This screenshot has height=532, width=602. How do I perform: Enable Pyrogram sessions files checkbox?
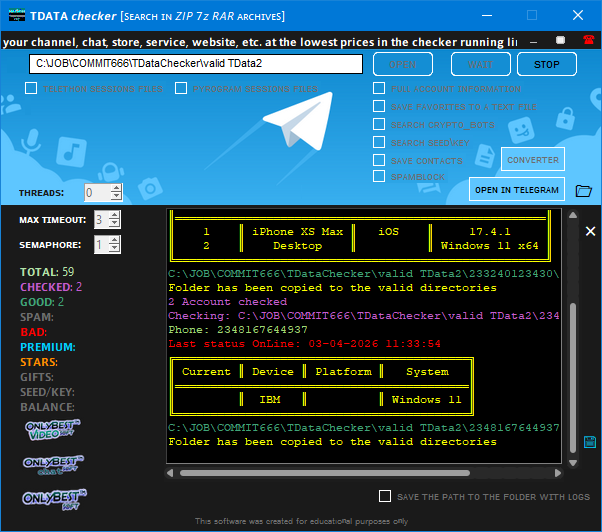pos(181,88)
